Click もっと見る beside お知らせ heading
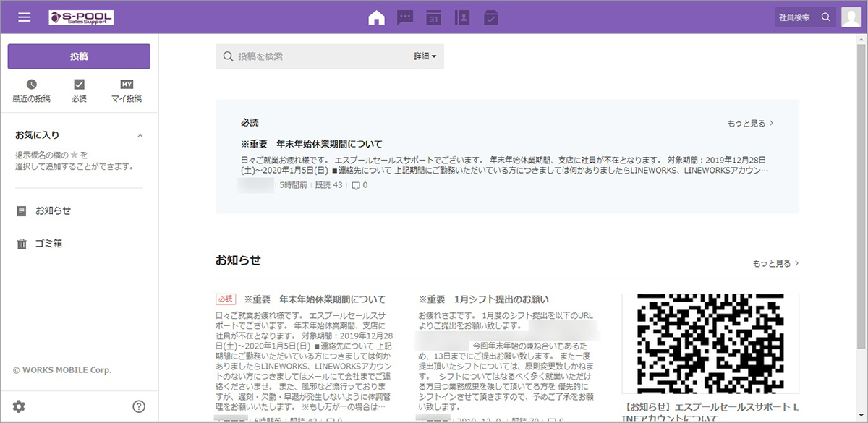The height and width of the screenshot is (423, 868). pos(775,263)
